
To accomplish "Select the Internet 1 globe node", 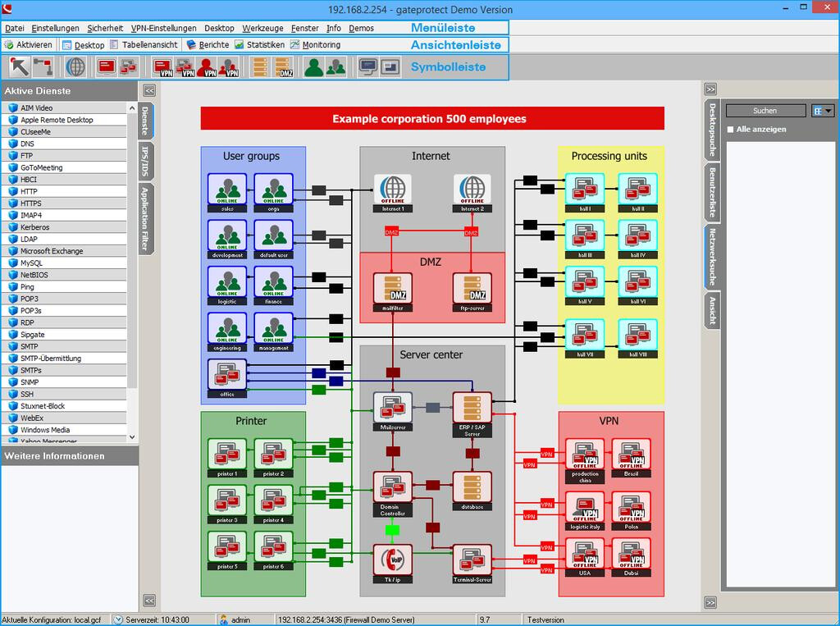I will click(393, 193).
